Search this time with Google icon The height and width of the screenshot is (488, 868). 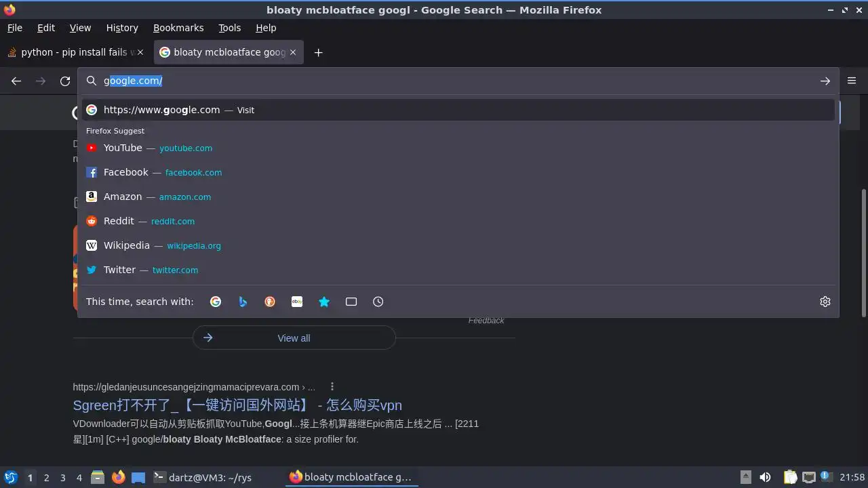tap(216, 302)
